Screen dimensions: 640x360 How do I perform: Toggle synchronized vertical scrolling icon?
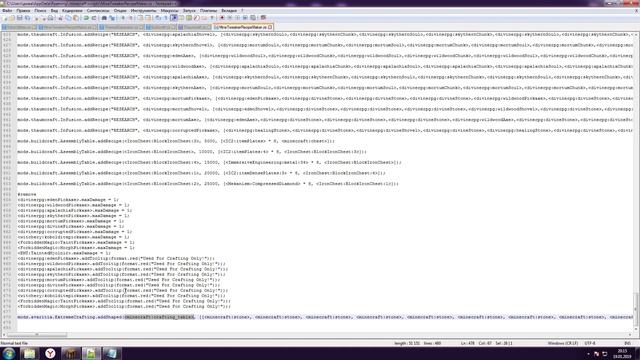point(140,18)
